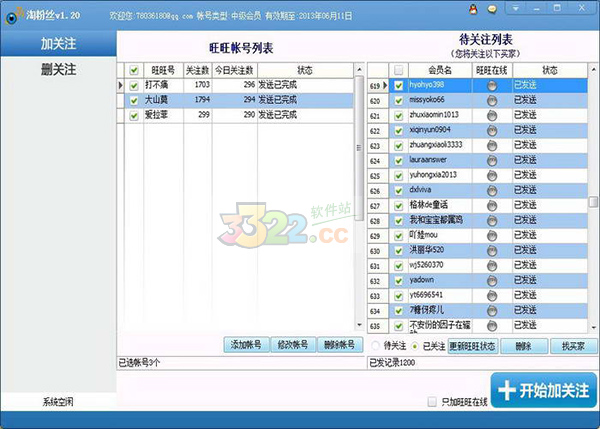Screen dimensions: 600x429
Task: Click the 旺旺 online status icon for missyoko66
Action: (x=492, y=101)
